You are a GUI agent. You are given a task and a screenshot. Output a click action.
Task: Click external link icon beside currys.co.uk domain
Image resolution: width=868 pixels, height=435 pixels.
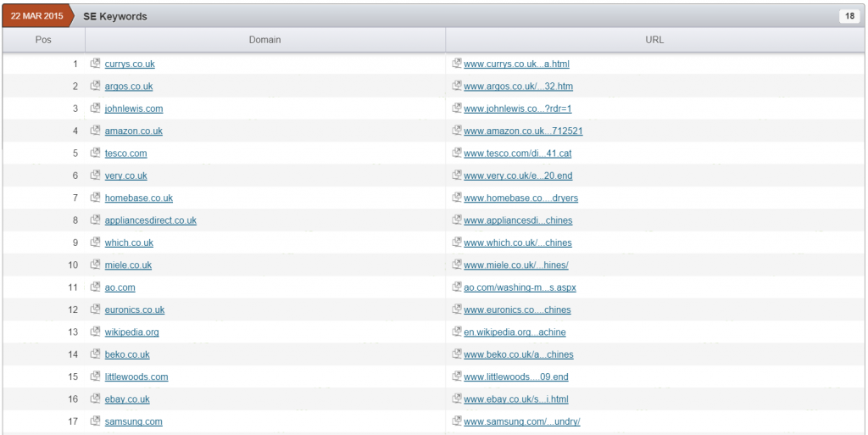[96, 64]
